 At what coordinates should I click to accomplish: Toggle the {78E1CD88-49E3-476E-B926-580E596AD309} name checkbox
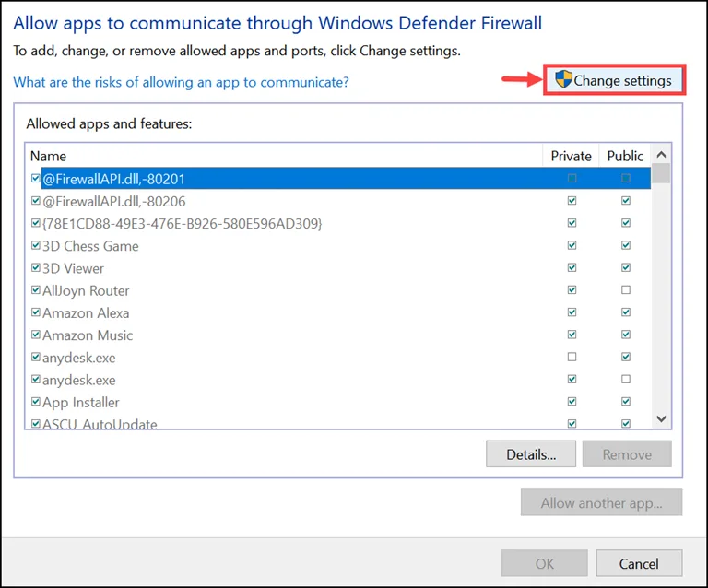[36, 223]
